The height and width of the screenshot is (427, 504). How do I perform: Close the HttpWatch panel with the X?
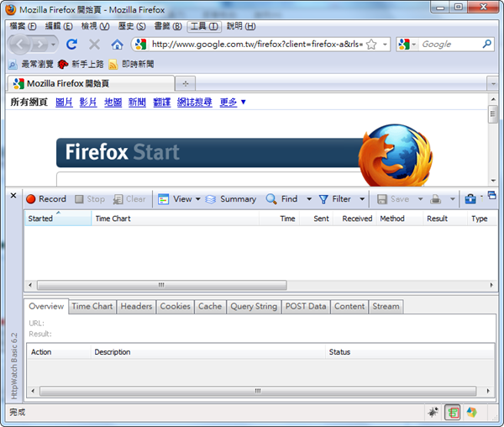tap(13, 196)
